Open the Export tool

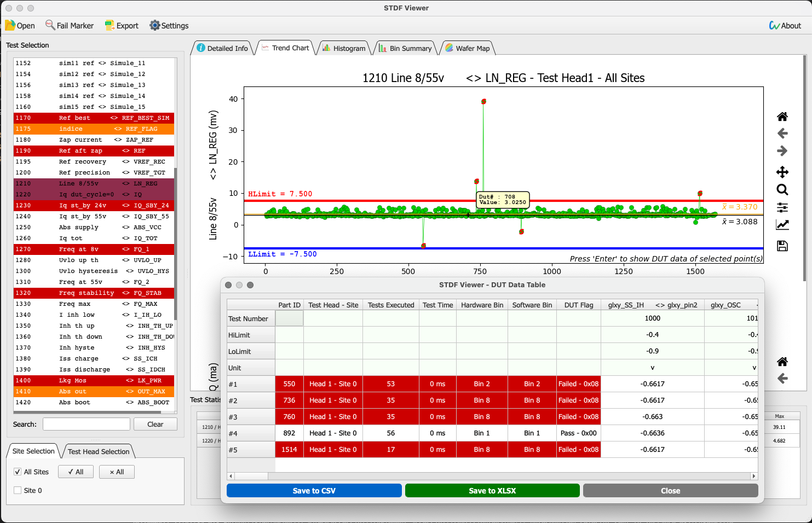point(122,25)
